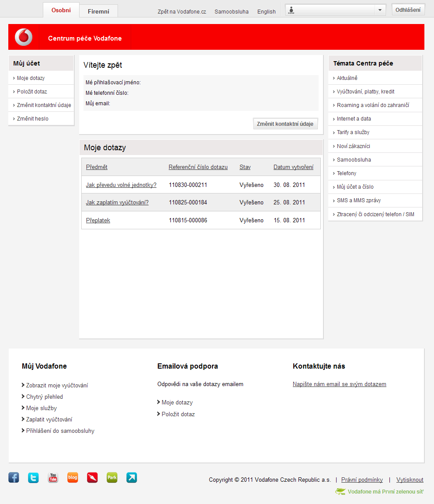Open Samoobsluha in the top navigation
This screenshot has height=504, width=434.
[x=232, y=11]
